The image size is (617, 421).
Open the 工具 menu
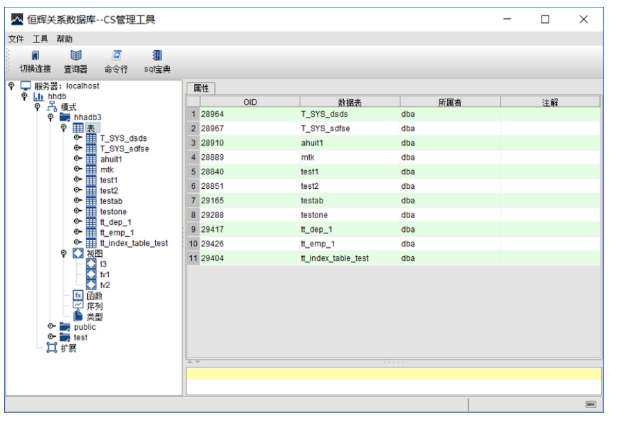(x=40, y=38)
